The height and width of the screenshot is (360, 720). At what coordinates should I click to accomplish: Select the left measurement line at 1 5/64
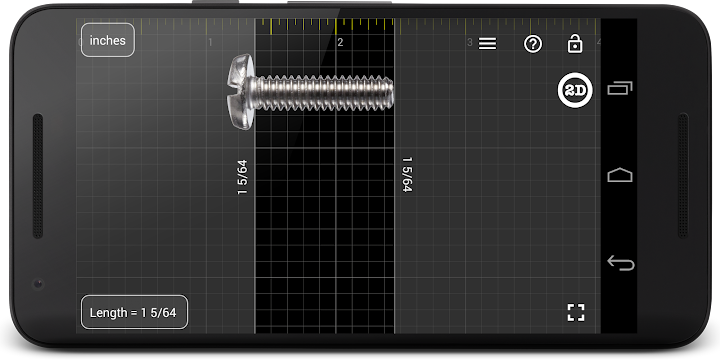click(x=255, y=176)
